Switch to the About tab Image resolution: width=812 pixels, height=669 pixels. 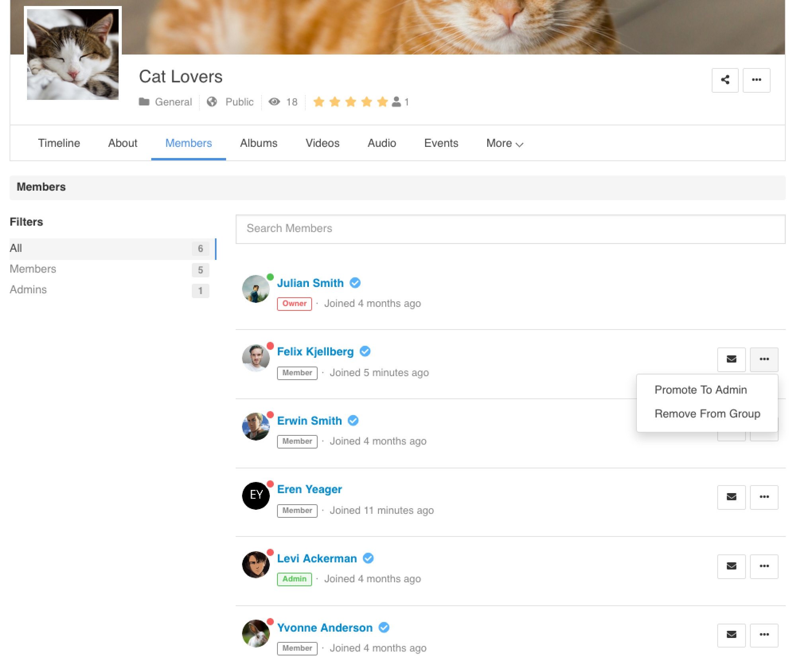coord(123,143)
